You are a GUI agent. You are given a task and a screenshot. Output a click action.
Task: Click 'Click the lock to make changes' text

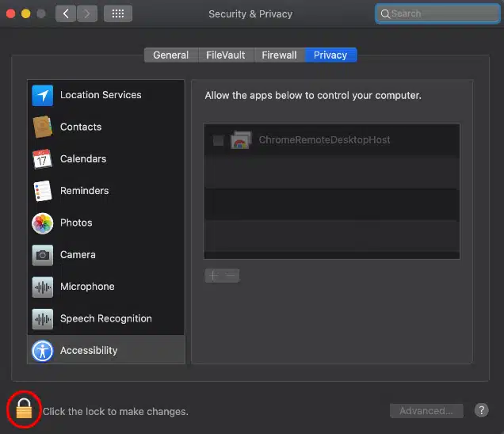tap(116, 412)
